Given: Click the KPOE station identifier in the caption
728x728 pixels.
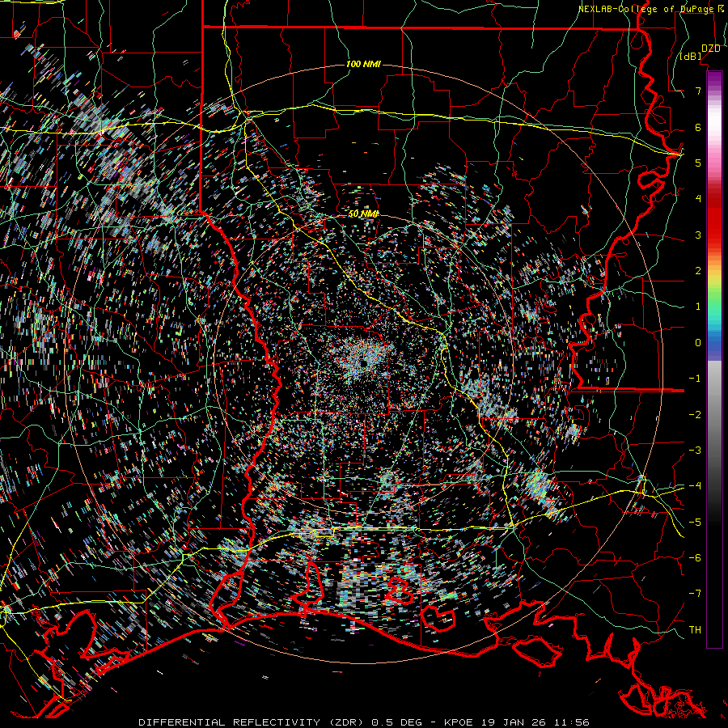Looking at the screenshot, I should coord(459,722).
